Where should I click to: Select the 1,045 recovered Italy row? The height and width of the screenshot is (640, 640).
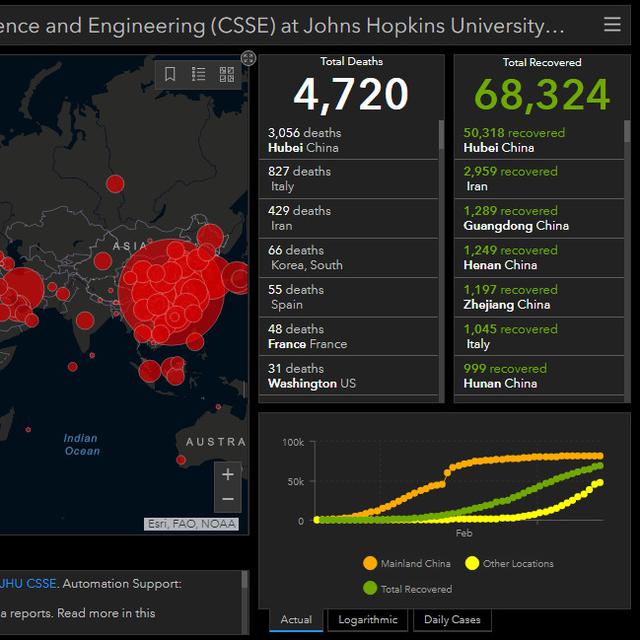[x=539, y=336]
